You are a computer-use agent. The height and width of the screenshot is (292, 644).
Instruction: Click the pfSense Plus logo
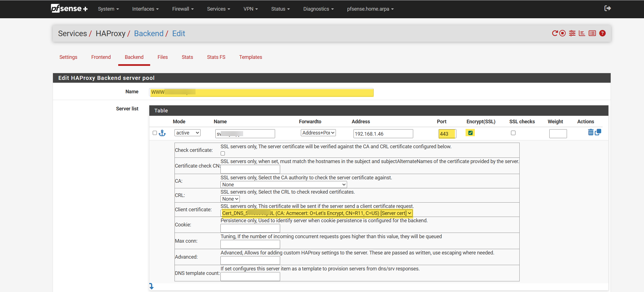[x=69, y=9]
